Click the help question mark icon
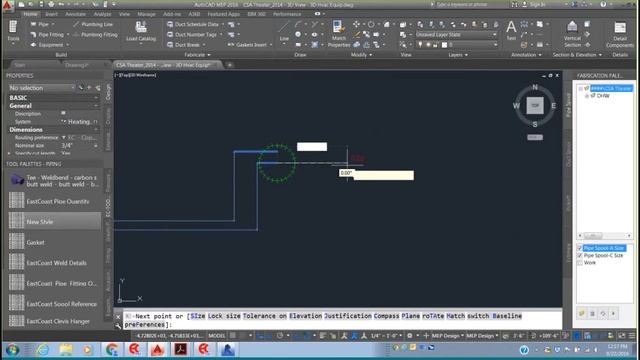640x360 pixels. [x=603, y=4]
